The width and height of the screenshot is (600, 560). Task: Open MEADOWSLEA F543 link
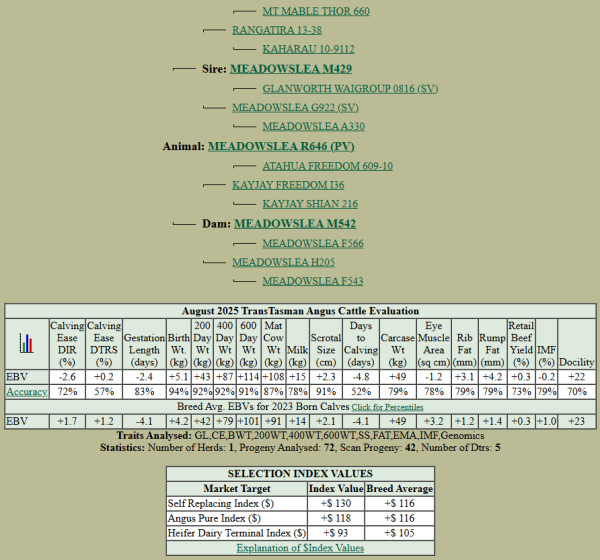(313, 281)
